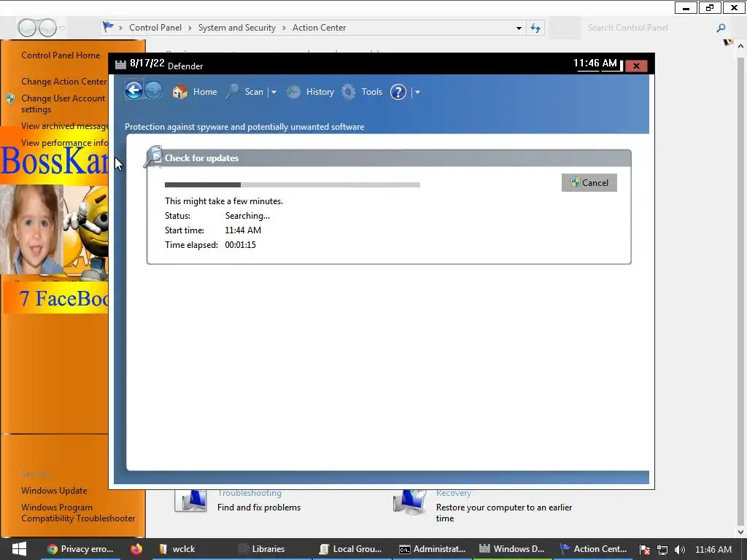This screenshot has width=747, height=560.
Task: Click Action Center breadcrumb
Action: (x=320, y=28)
